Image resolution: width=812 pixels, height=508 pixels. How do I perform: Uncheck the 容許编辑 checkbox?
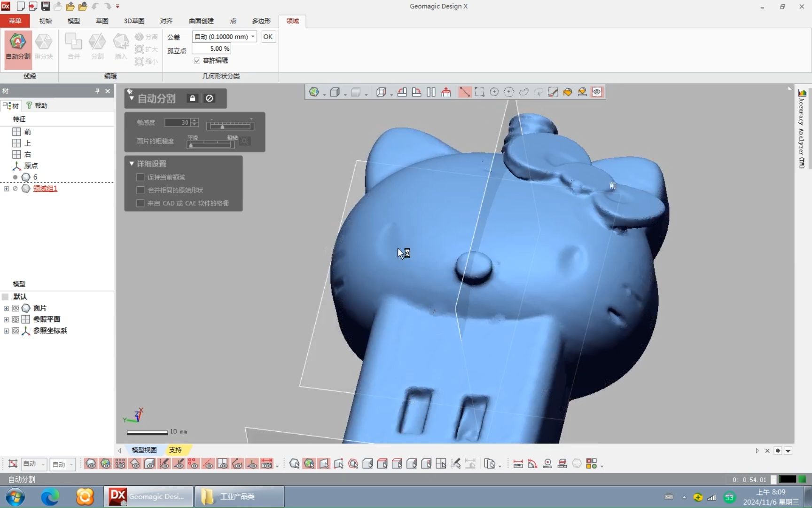pyautogui.click(x=197, y=61)
